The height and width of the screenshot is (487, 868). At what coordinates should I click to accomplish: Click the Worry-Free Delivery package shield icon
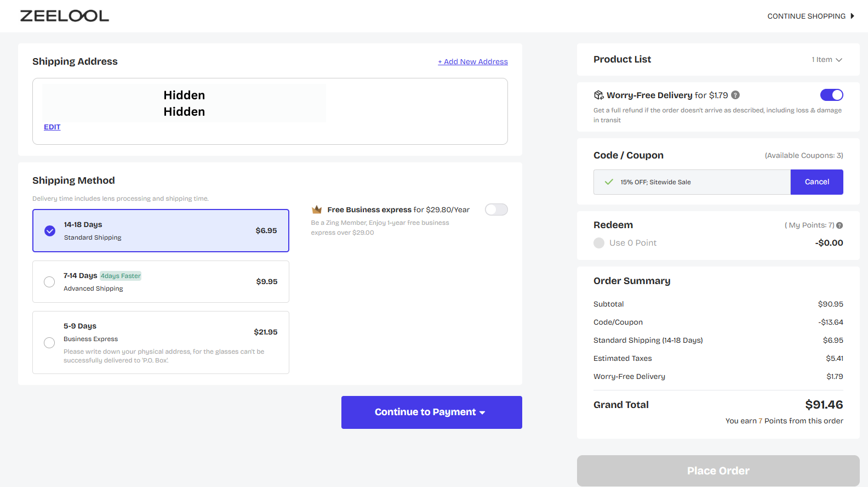598,95
